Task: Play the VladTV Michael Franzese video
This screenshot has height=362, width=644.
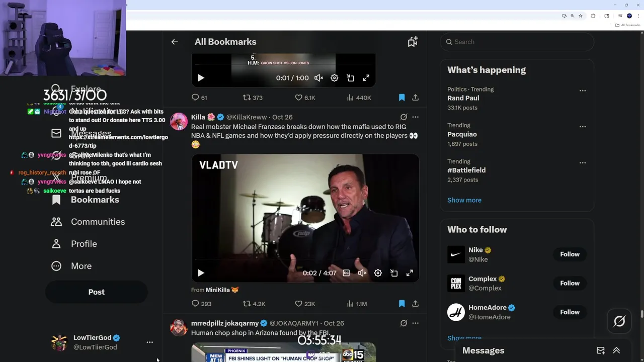Action: (x=201, y=273)
